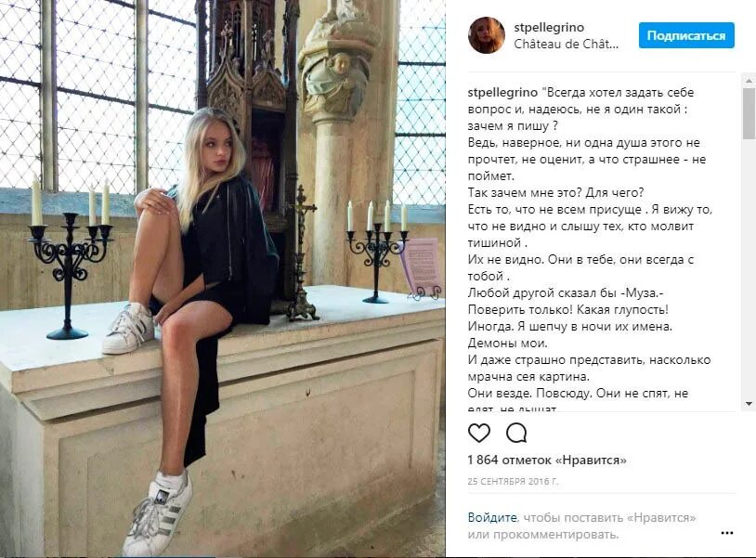Click the comment bubble icon
756x558 pixels.
[x=515, y=433]
